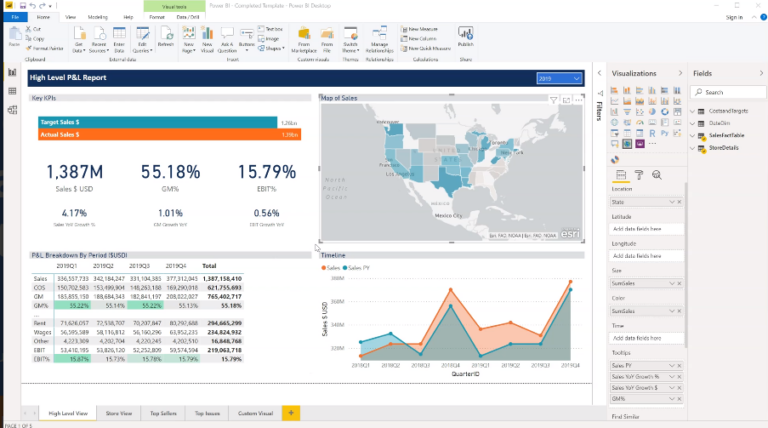Image resolution: width=768 pixels, height=428 pixels.
Task: Open the 2019 year slicer dropdown
Action: tap(577, 77)
